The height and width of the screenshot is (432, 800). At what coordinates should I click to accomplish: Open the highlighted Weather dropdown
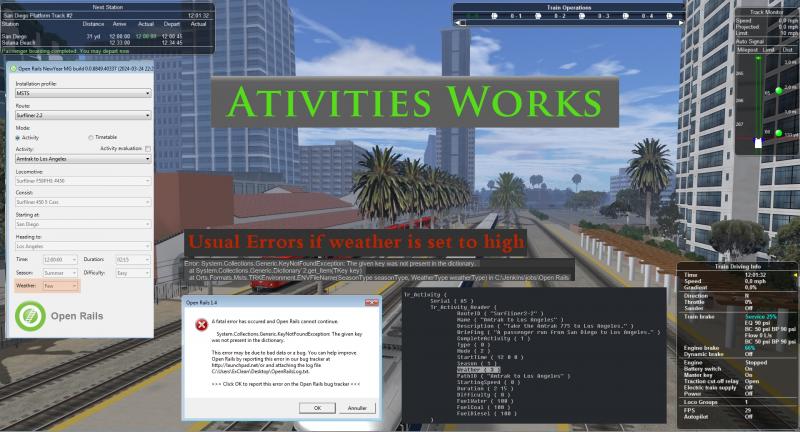[60, 286]
